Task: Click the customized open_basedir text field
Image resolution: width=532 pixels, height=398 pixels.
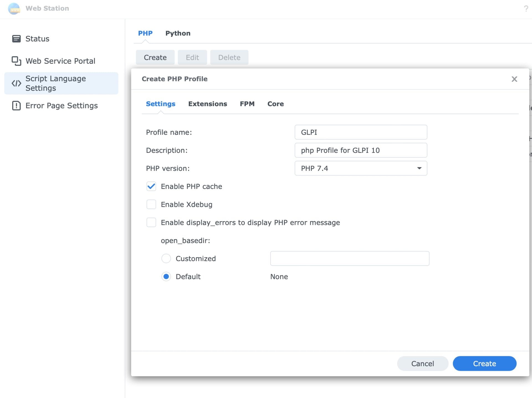Action: click(x=350, y=258)
